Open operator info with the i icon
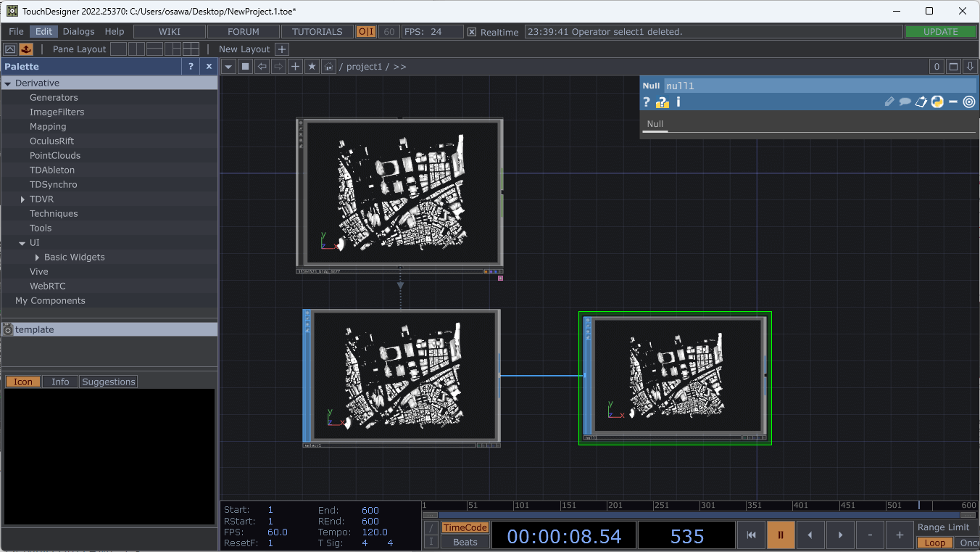Screen dimensions: 980x552 678,102
